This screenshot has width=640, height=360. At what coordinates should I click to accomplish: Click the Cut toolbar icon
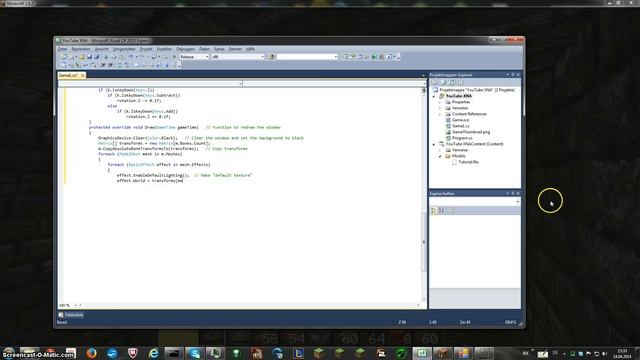[x=106, y=57]
